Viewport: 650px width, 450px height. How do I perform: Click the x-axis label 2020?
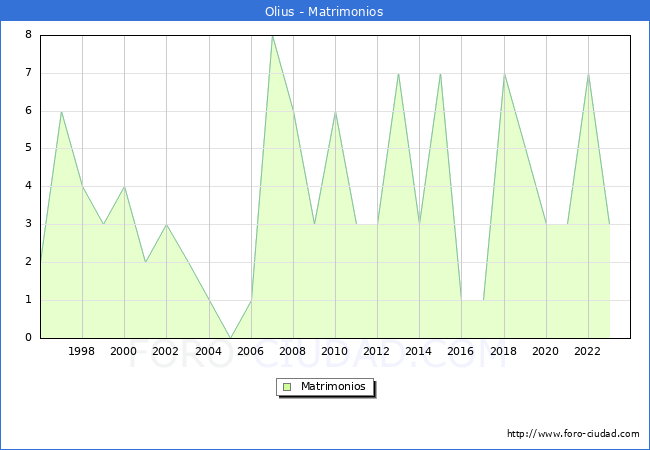545,351
